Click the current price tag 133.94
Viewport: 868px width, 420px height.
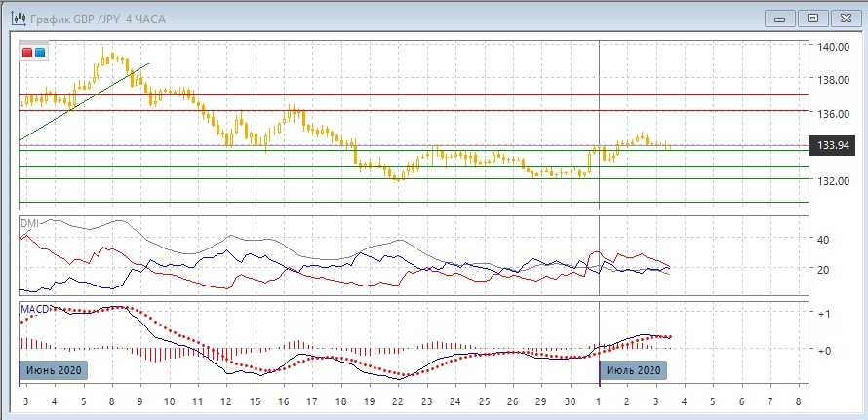tap(832, 145)
